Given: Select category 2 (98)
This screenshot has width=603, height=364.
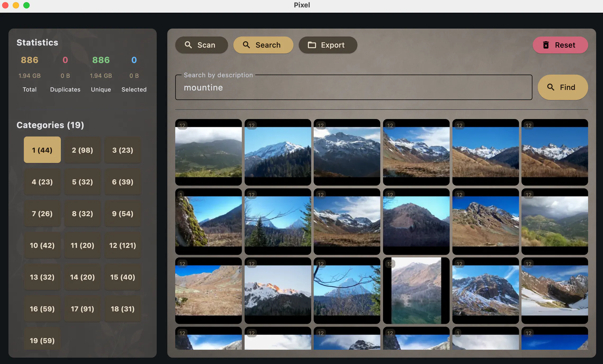Looking at the screenshot, I should (83, 150).
